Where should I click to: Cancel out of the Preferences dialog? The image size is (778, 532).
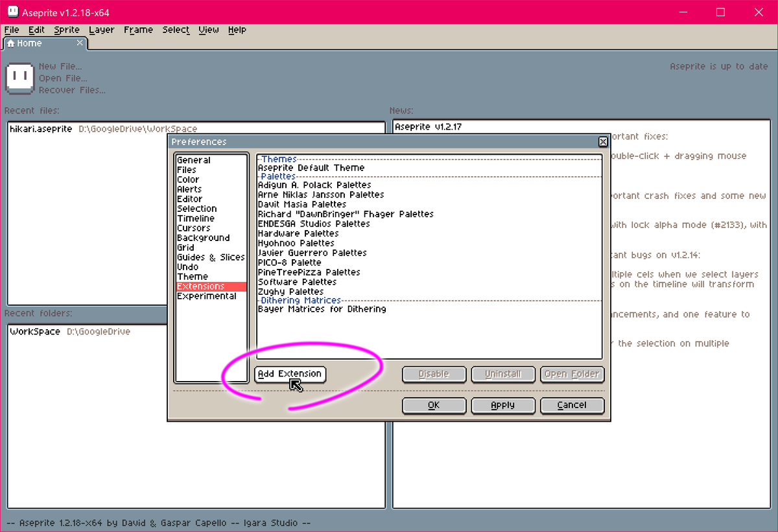[x=572, y=405]
